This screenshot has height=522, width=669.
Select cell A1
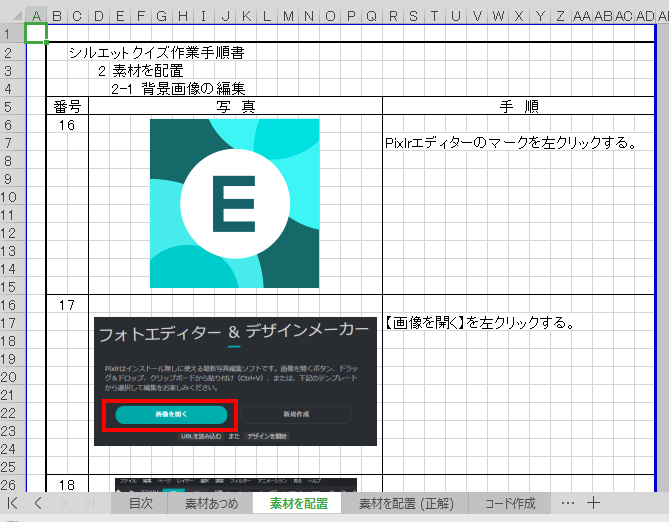point(36,33)
